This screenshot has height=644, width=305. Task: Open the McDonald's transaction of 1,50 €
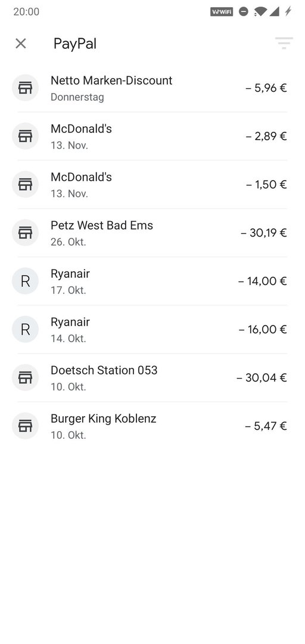[x=152, y=184]
